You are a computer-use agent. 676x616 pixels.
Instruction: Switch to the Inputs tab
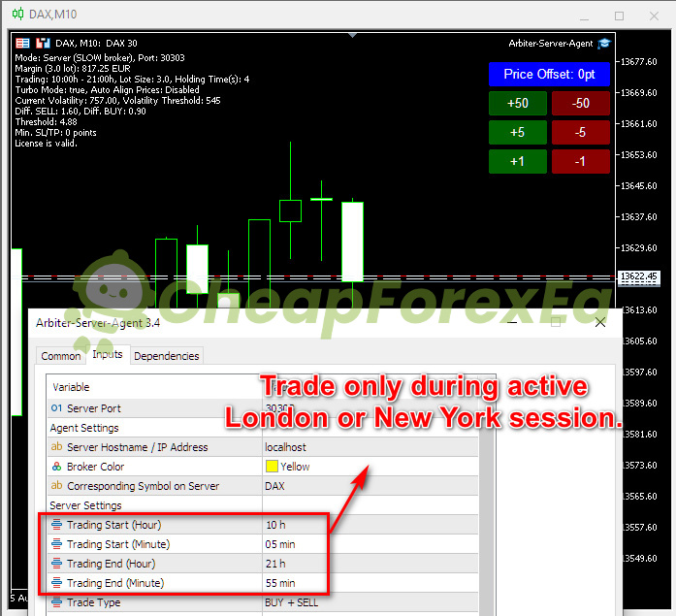click(x=108, y=354)
